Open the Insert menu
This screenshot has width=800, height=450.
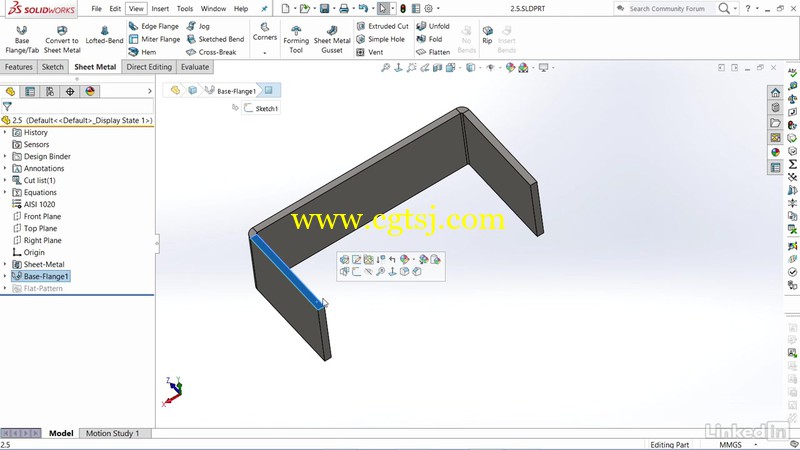click(160, 9)
